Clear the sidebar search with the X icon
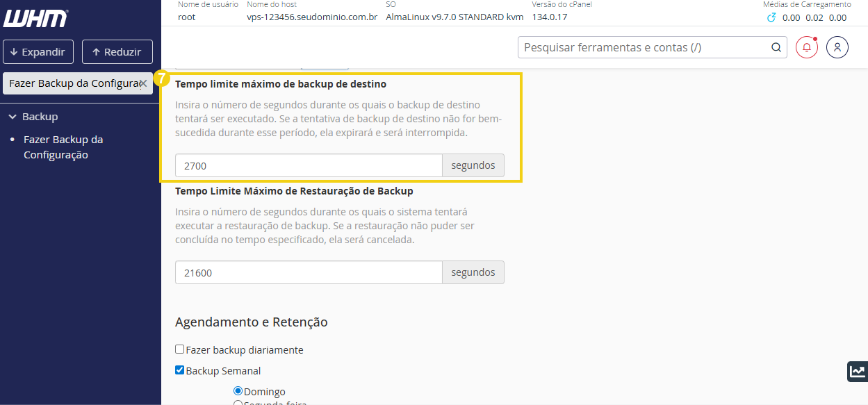868x405 pixels. 145,83
